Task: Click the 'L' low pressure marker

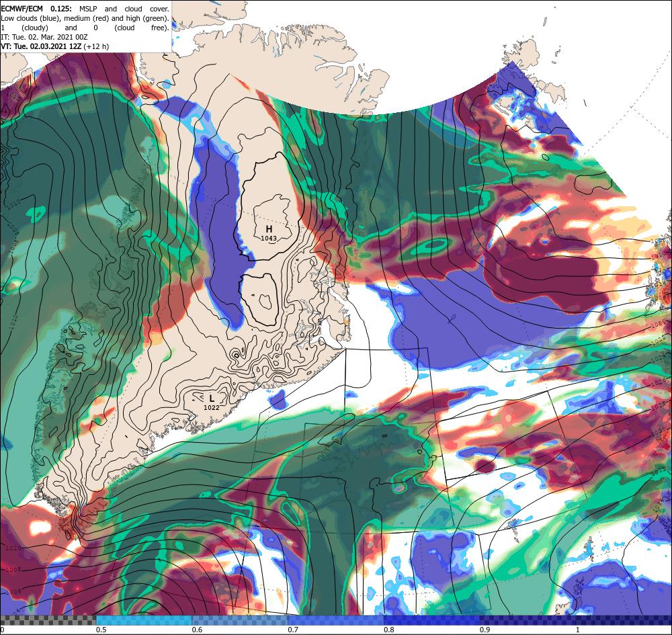Action: coord(212,398)
